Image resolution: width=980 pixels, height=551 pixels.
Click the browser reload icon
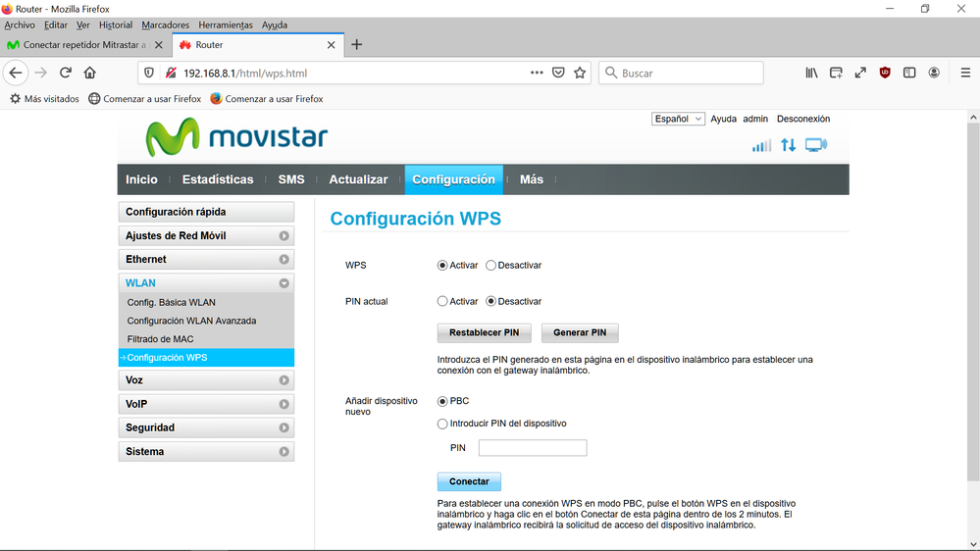(x=66, y=73)
